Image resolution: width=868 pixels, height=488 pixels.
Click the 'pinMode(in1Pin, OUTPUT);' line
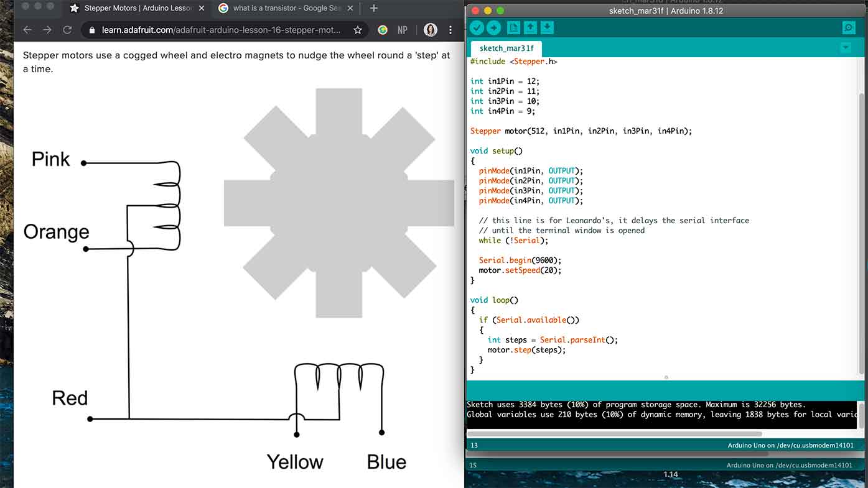[531, 171]
